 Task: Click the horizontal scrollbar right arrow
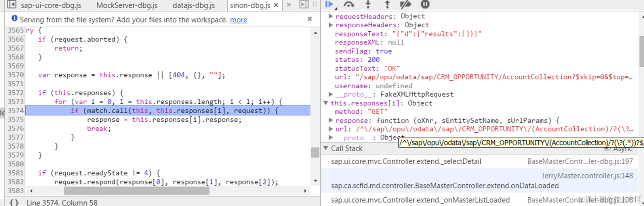coord(305,191)
